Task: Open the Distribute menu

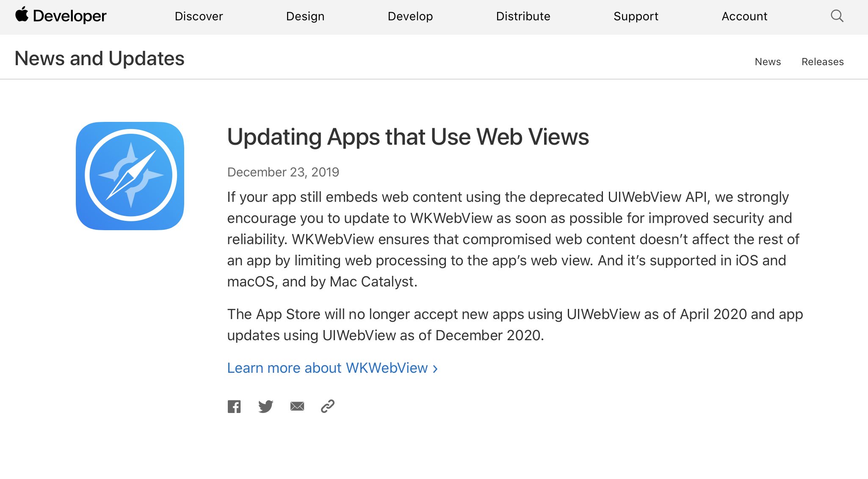Action: click(x=523, y=17)
